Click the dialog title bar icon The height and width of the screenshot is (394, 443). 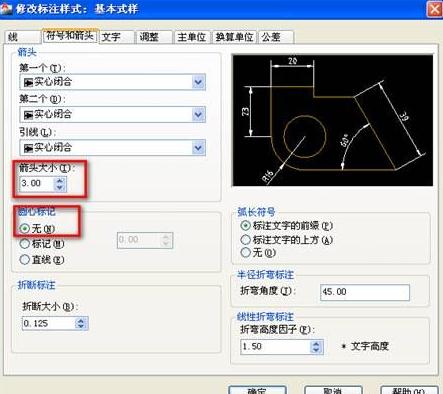tap(6, 9)
